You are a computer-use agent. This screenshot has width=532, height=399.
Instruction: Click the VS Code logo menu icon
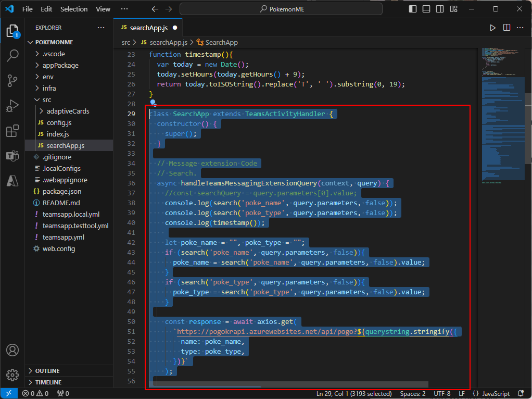click(x=9, y=9)
